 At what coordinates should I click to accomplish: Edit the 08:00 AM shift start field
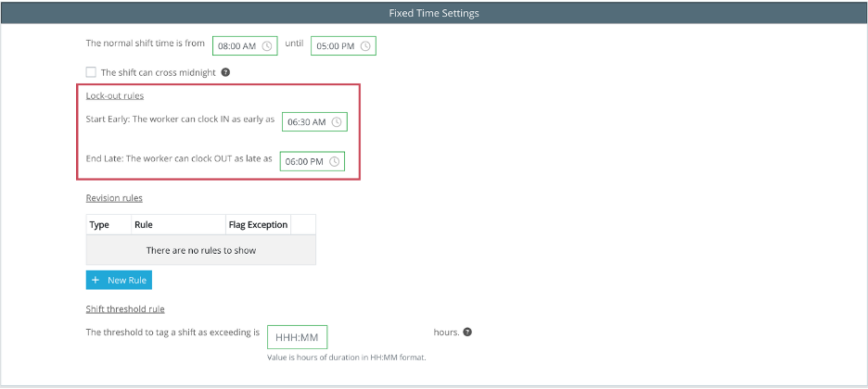click(245, 46)
